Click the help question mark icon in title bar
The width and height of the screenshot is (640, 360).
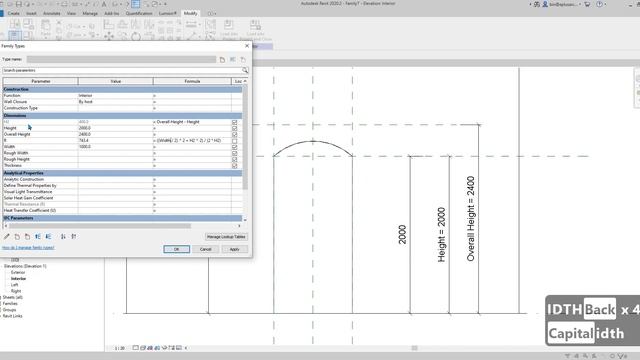600,4
